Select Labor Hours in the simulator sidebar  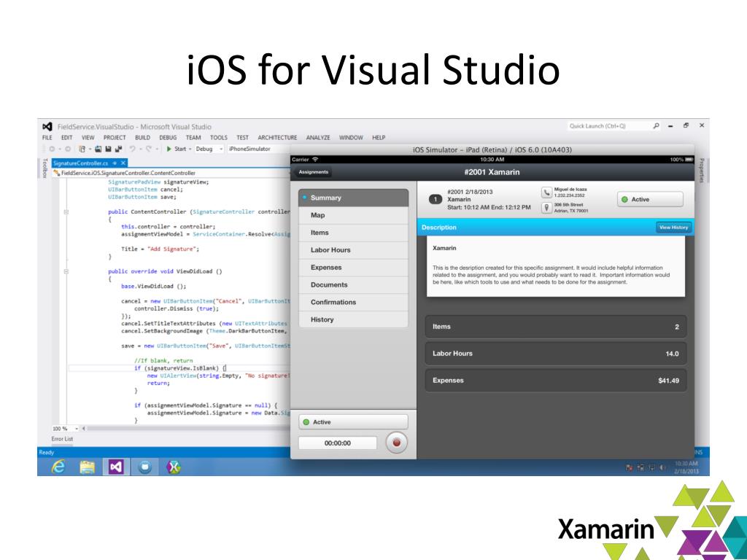click(354, 250)
